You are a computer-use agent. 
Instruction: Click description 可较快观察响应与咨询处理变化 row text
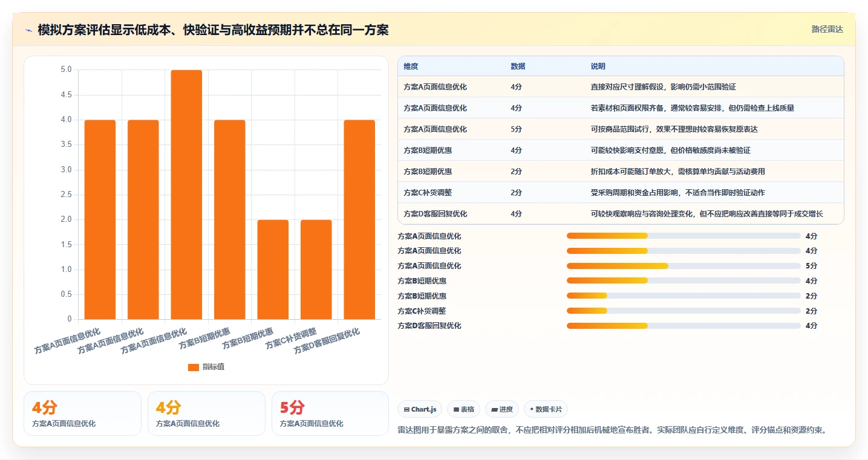706,214
